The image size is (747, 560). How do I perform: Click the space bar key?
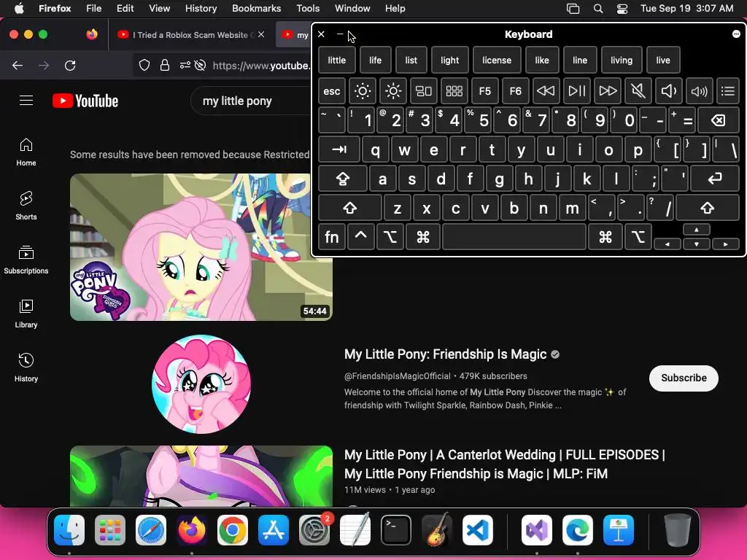point(514,237)
